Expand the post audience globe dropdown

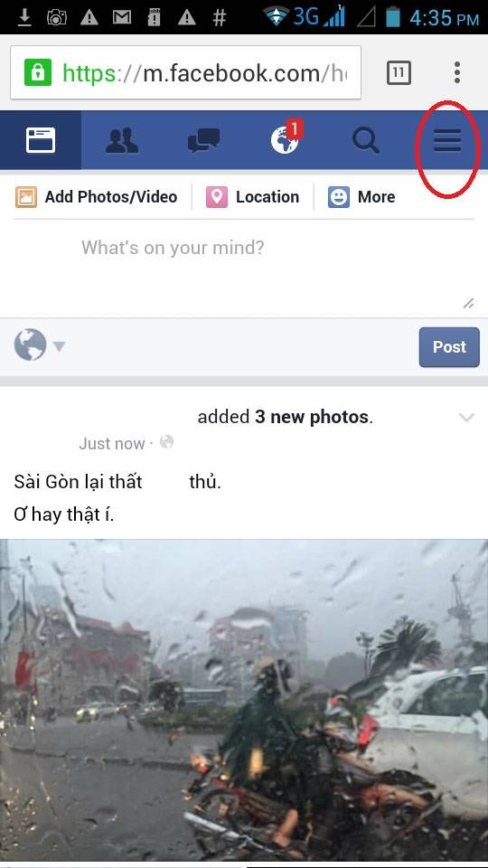pos(39,345)
